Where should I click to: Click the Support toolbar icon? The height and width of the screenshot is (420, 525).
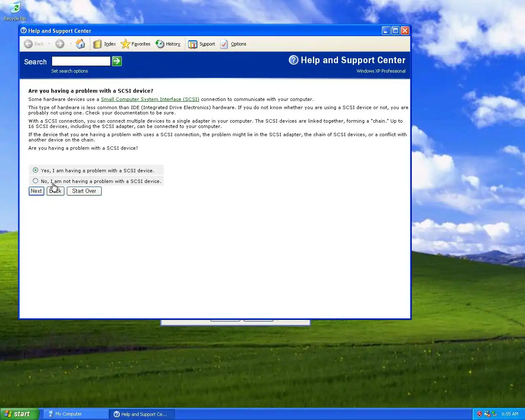(x=193, y=44)
